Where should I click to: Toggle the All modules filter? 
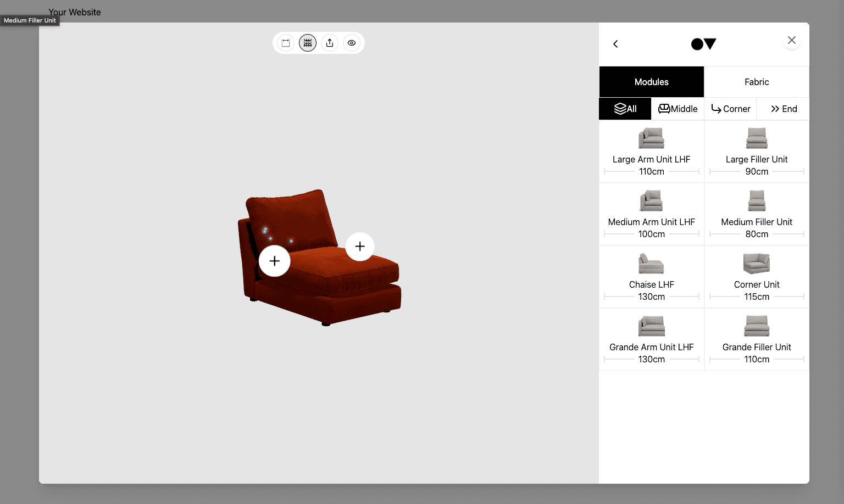pyautogui.click(x=625, y=109)
